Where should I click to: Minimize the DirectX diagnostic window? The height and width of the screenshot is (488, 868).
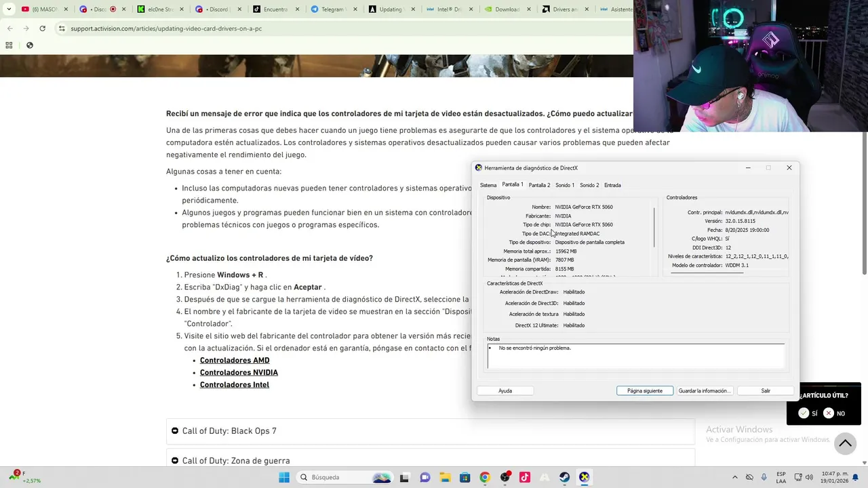tap(748, 167)
